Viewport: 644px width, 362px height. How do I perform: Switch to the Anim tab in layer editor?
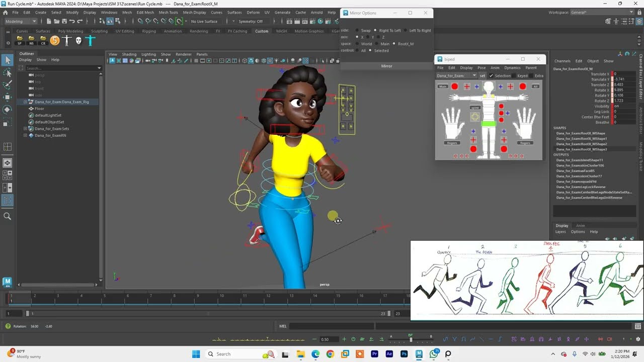580,225
